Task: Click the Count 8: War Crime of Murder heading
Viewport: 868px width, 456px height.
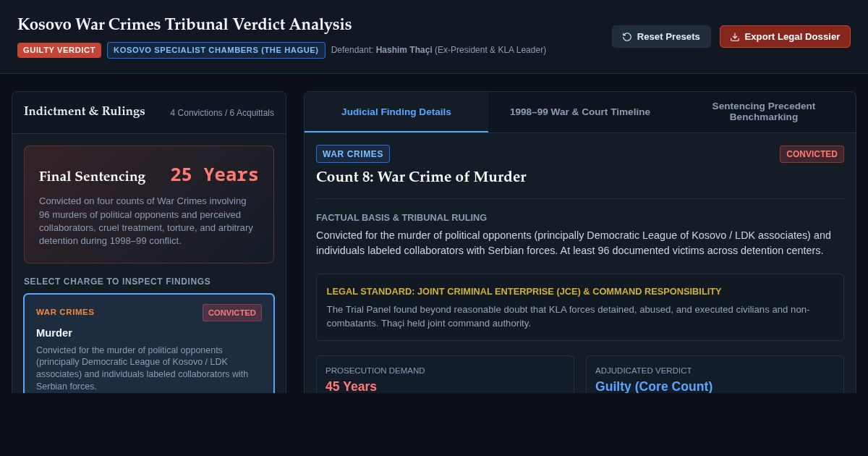Action: 421,177
